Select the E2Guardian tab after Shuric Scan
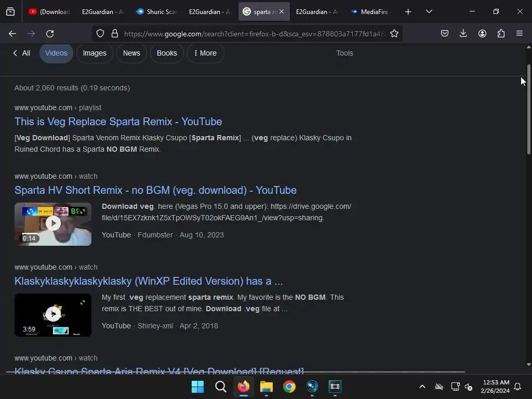 point(210,11)
